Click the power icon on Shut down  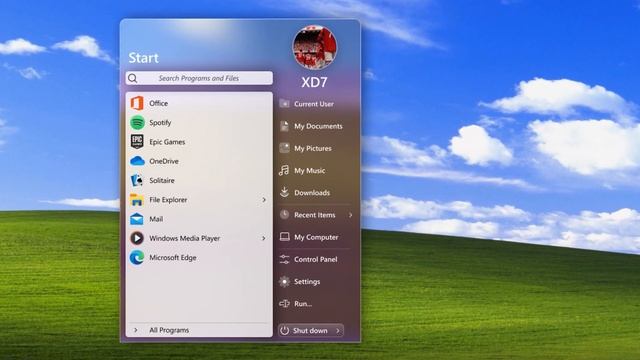tap(284, 330)
